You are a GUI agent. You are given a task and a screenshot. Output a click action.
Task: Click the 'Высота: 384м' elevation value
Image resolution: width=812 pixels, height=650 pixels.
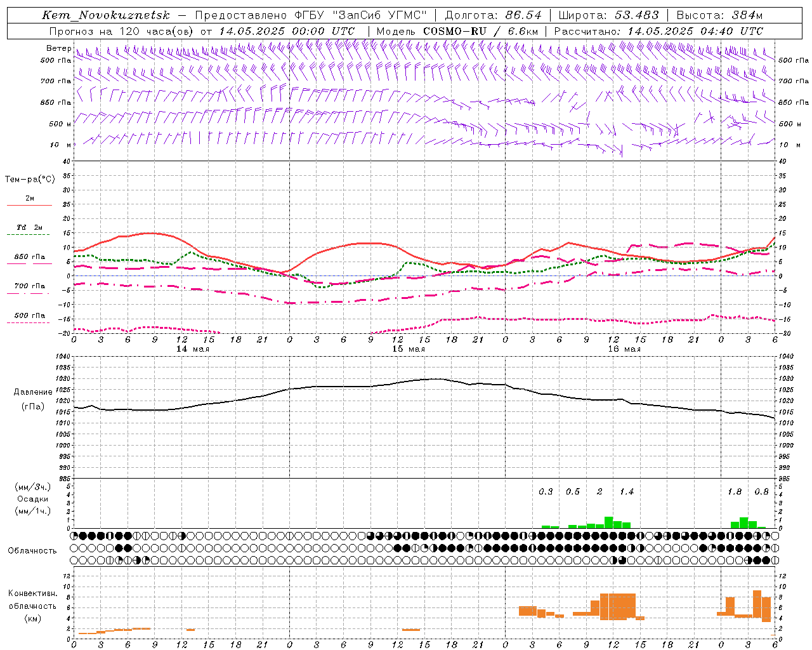tap(719, 15)
